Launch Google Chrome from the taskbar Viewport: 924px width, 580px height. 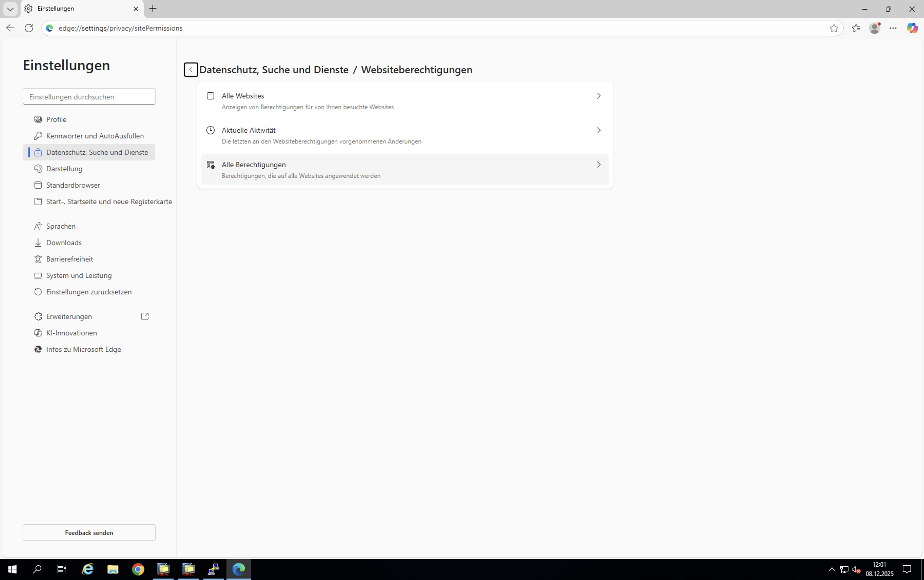pyautogui.click(x=138, y=569)
